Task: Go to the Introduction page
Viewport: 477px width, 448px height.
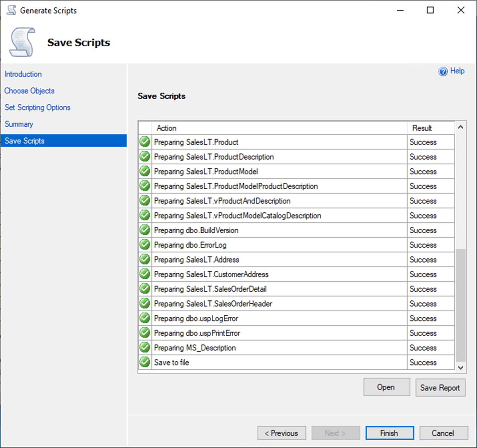Action: pyautogui.click(x=23, y=74)
